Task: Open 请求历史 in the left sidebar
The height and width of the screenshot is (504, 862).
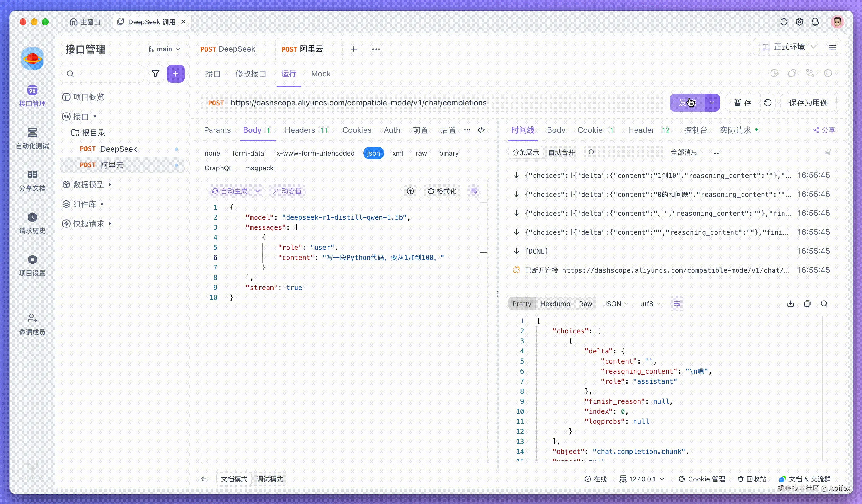Action: coord(32,223)
